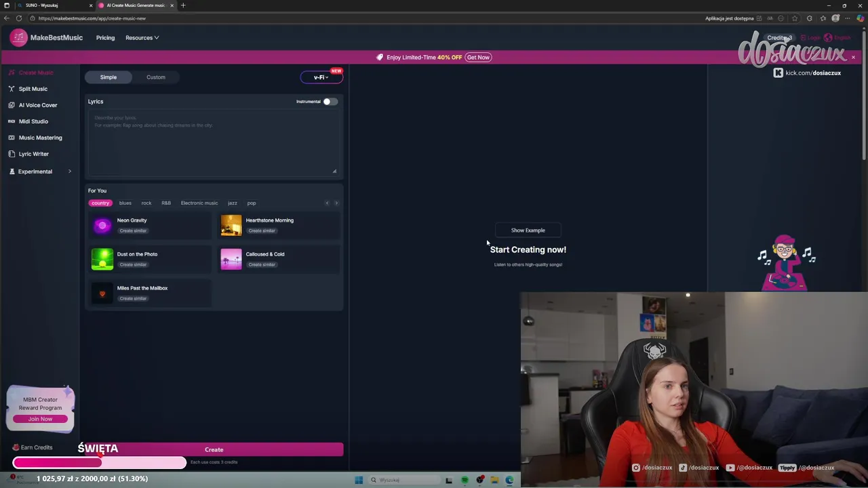Click Create similar under Miles Past the Mailbox

[x=133, y=298]
